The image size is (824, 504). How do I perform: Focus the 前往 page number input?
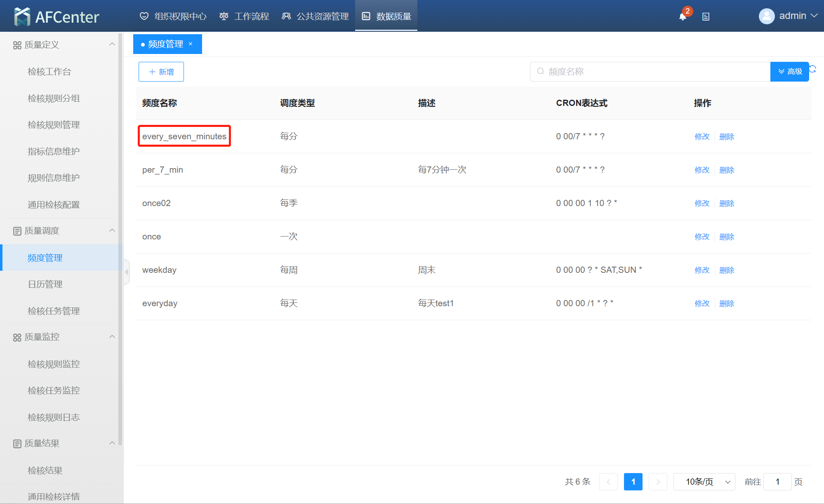777,481
